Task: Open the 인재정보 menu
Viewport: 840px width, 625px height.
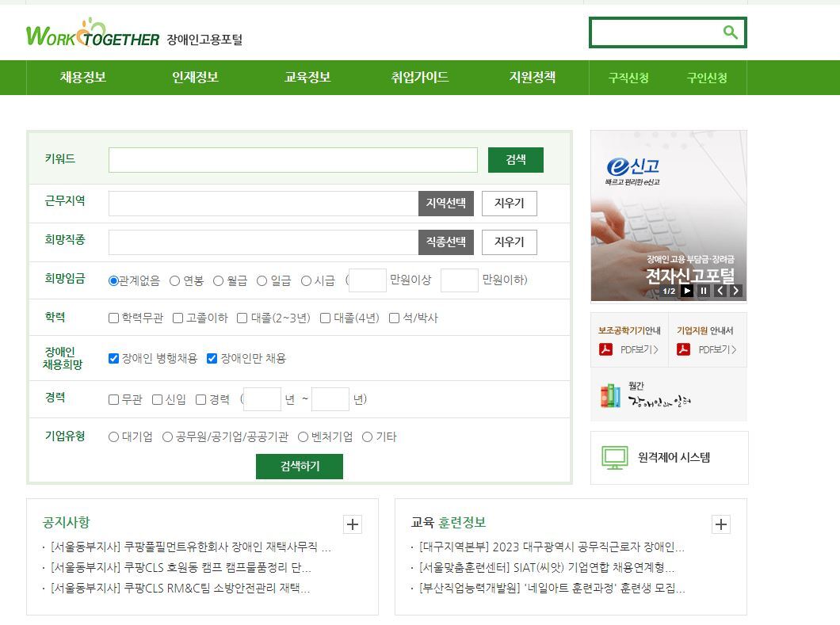Action: tap(196, 77)
